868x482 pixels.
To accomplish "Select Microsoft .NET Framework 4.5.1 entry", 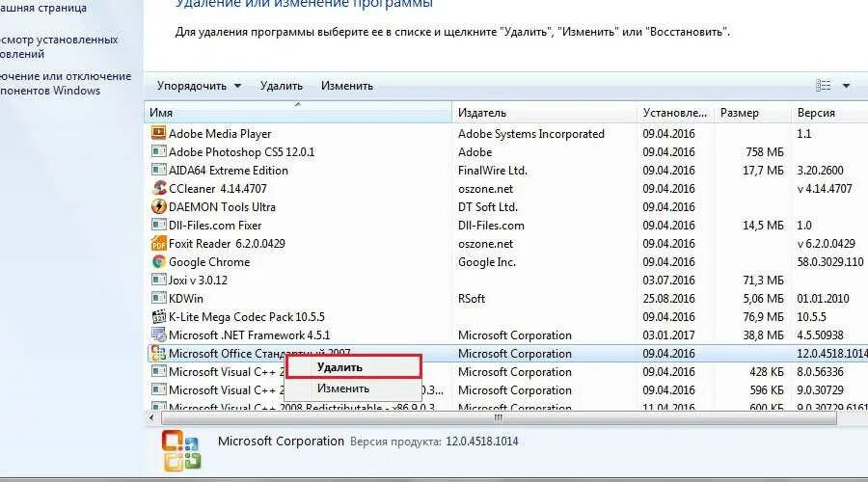I will (x=249, y=335).
